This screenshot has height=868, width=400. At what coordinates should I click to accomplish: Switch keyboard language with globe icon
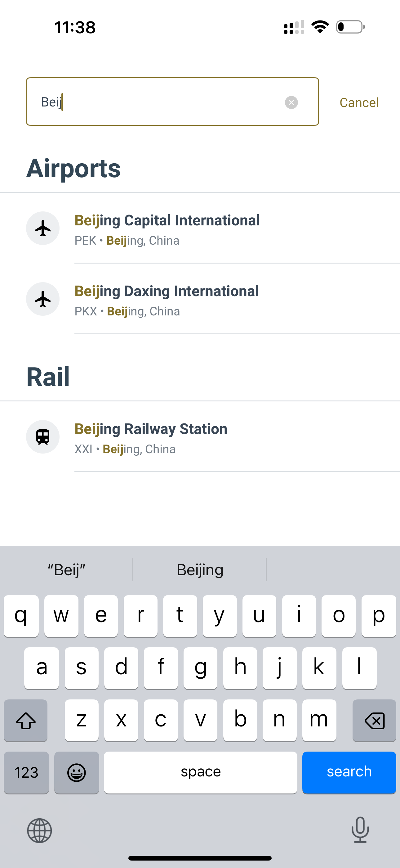[x=39, y=831]
